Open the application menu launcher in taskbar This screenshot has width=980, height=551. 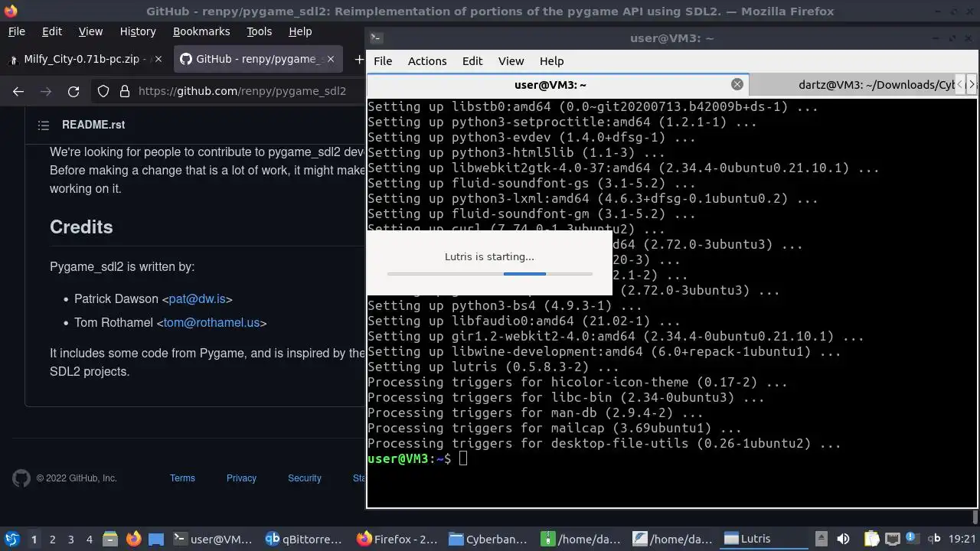(x=12, y=539)
